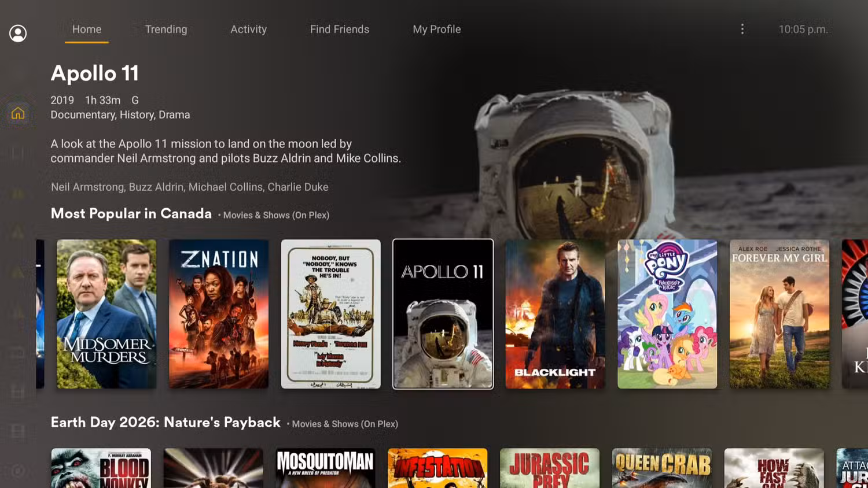The height and width of the screenshot is (488, 868).
Task: Select the Home icon in the sidebar
Action: coord(18,113)
